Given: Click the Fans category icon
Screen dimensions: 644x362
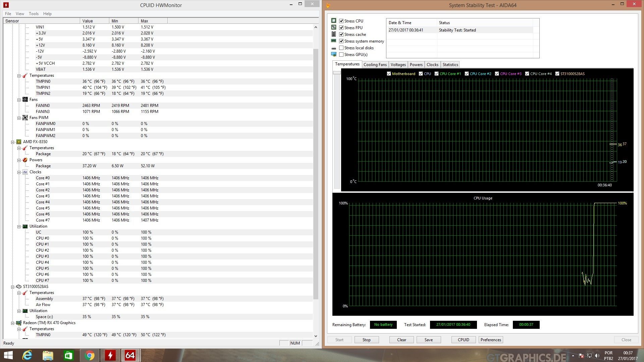Looking at the screenshot, I should pyautogui.click(x=25, y=100).
